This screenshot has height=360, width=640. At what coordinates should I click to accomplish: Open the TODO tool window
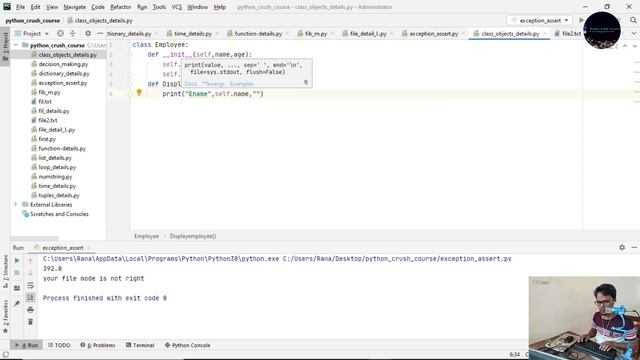[59, 345]
